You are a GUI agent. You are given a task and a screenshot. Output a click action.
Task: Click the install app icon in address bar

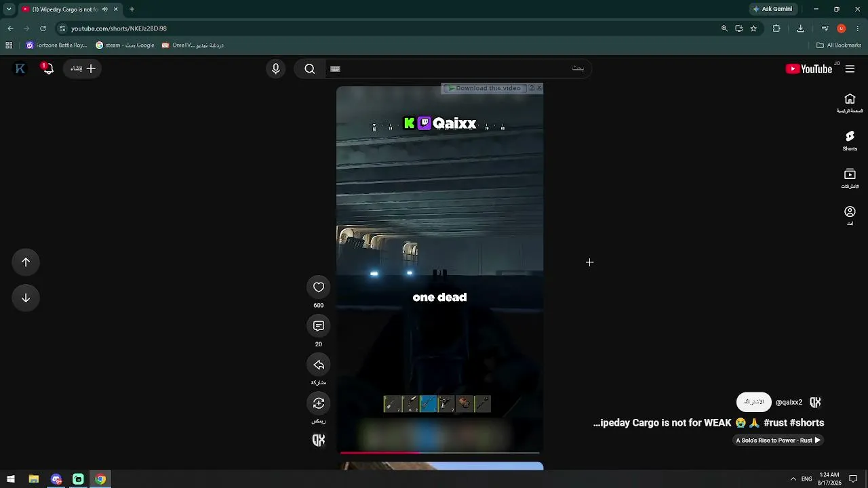point(738,28)
